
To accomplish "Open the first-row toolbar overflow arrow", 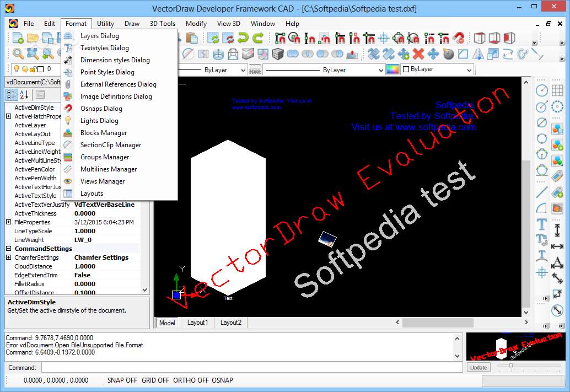I will pos(534,42).
